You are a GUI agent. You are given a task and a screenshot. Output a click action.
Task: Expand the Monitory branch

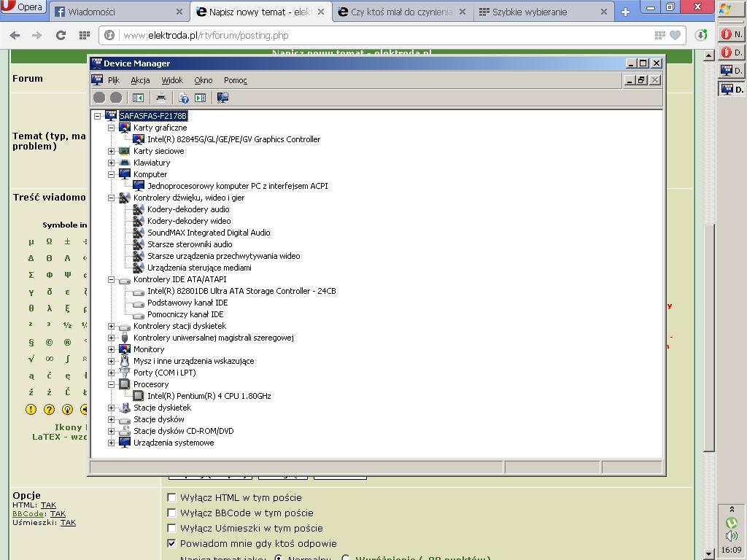111,349
